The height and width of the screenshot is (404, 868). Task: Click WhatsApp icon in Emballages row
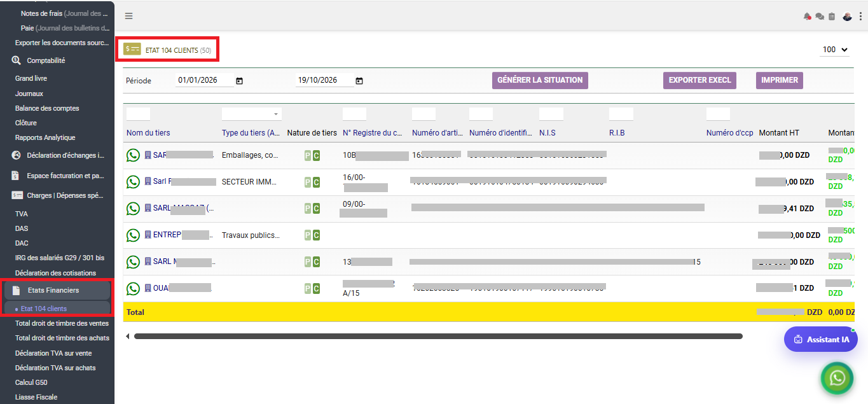click(133, 155)
